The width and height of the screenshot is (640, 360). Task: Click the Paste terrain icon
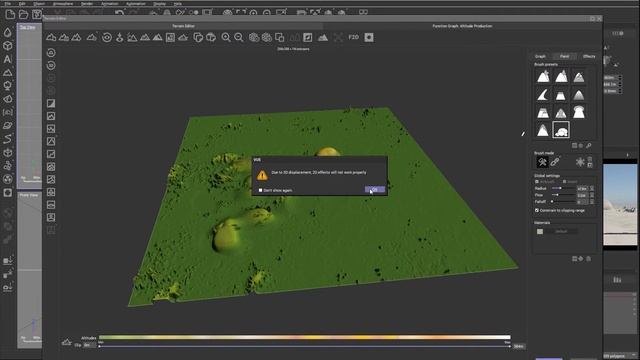click(x=211, y=38)
